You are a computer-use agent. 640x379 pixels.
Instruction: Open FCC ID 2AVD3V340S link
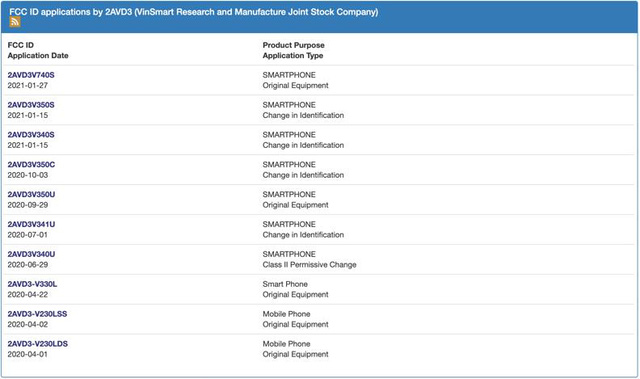[x=31, y=135]
